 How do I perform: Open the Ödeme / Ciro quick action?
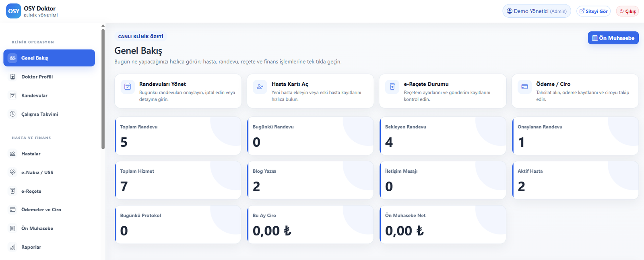click(575, 91)
